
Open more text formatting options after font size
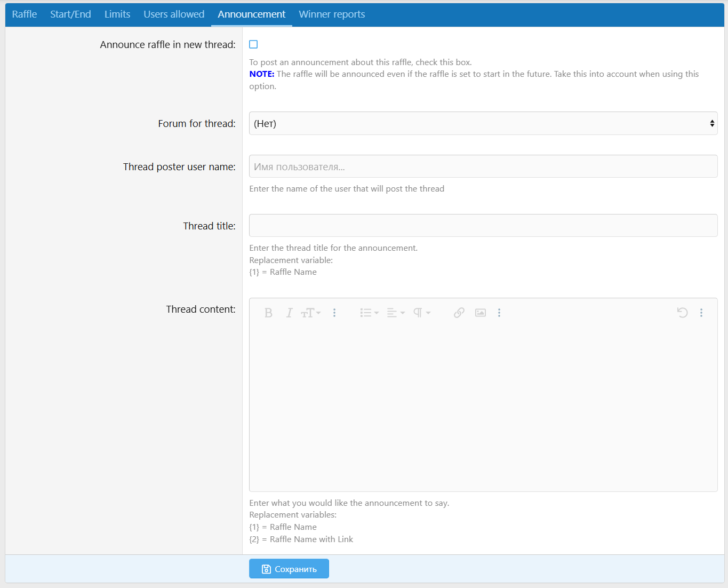pyautogui.click(x=334, y=313)
